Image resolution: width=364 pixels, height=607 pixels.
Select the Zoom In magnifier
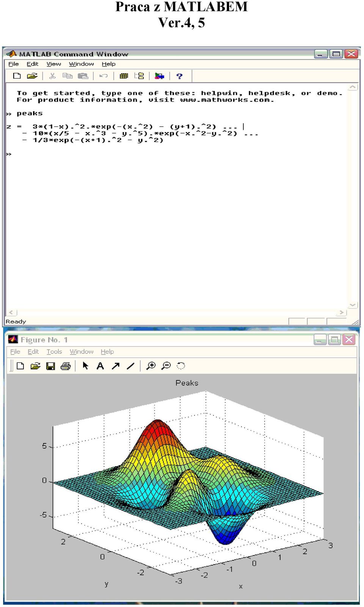[151, 366]
